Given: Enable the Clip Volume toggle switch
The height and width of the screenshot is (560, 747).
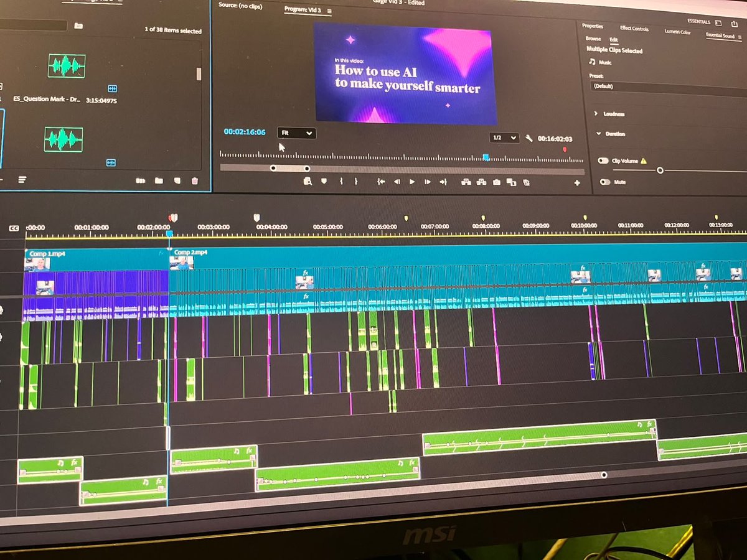Looking at the screenshot, I should 603,161.
